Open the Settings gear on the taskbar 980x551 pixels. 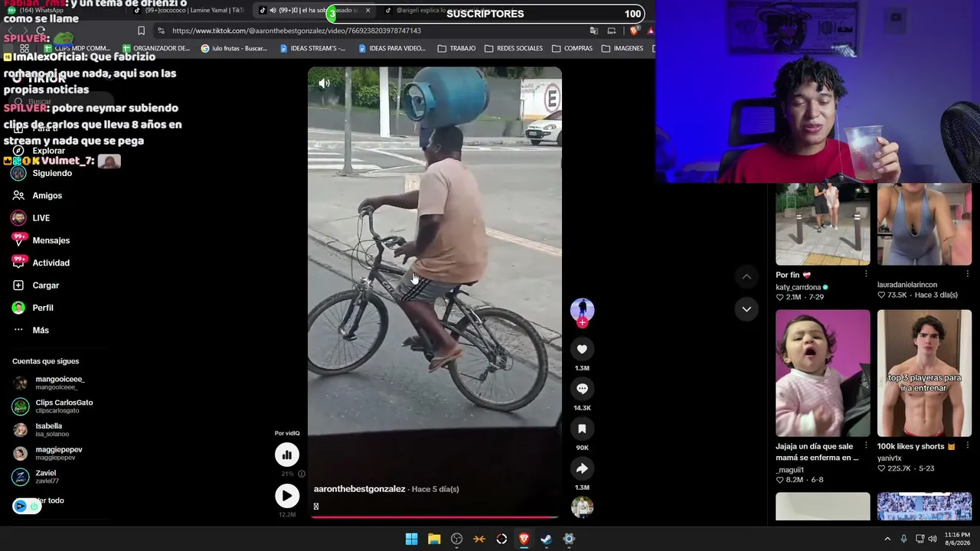tap(569, 539)
